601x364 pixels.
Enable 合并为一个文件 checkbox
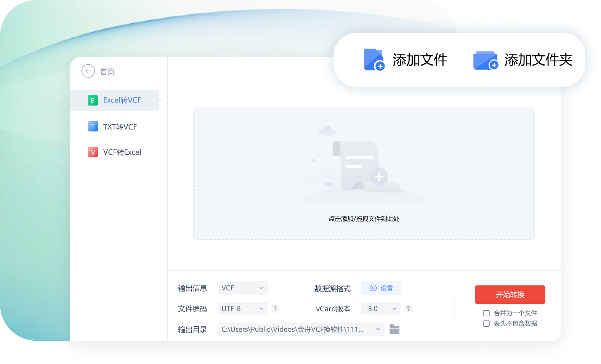486,313
